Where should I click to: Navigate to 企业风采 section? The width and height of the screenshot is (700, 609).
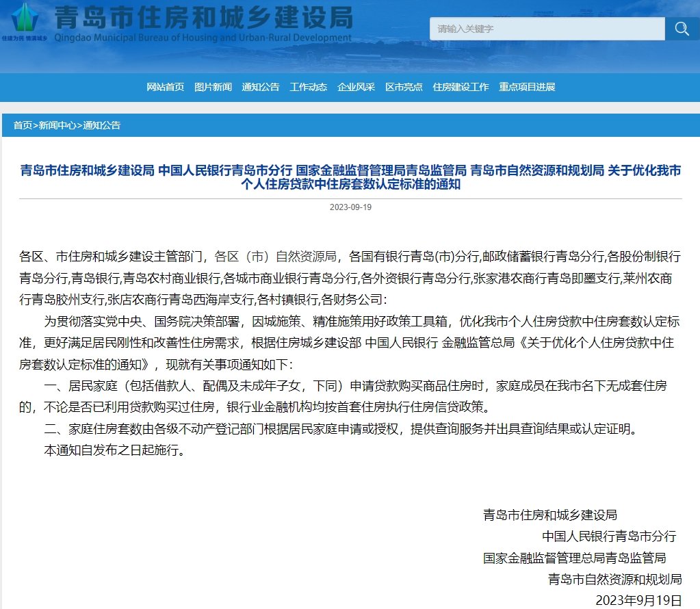(356, 87)
